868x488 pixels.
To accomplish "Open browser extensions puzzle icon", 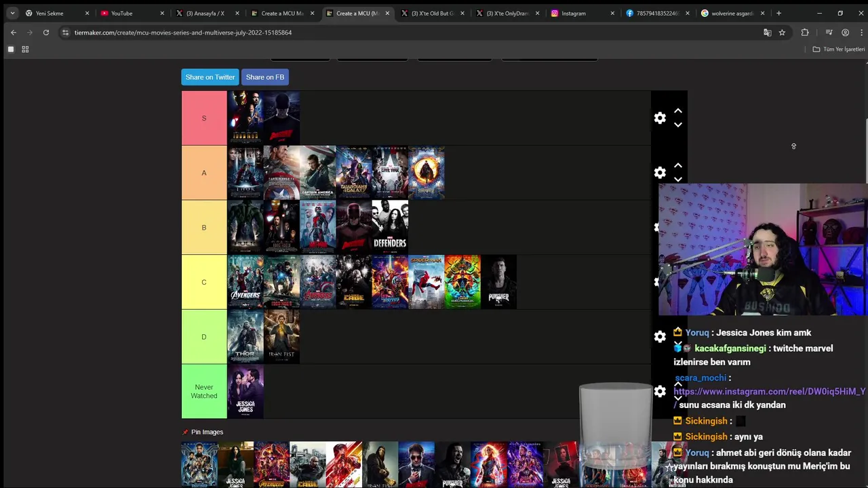I will [x=805, y=33].
